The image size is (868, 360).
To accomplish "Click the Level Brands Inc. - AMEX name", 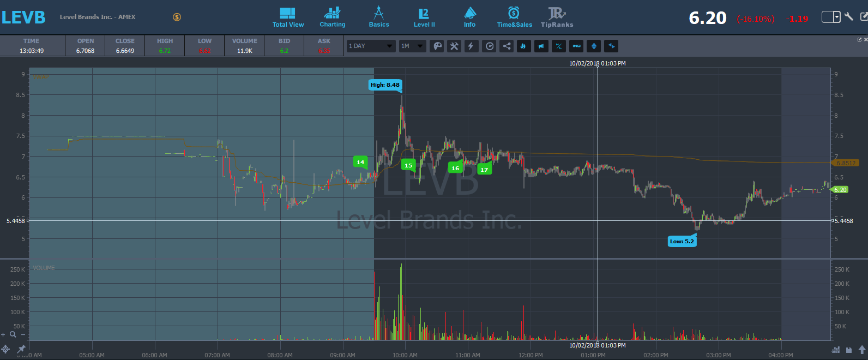I will [x=98, y=17].
